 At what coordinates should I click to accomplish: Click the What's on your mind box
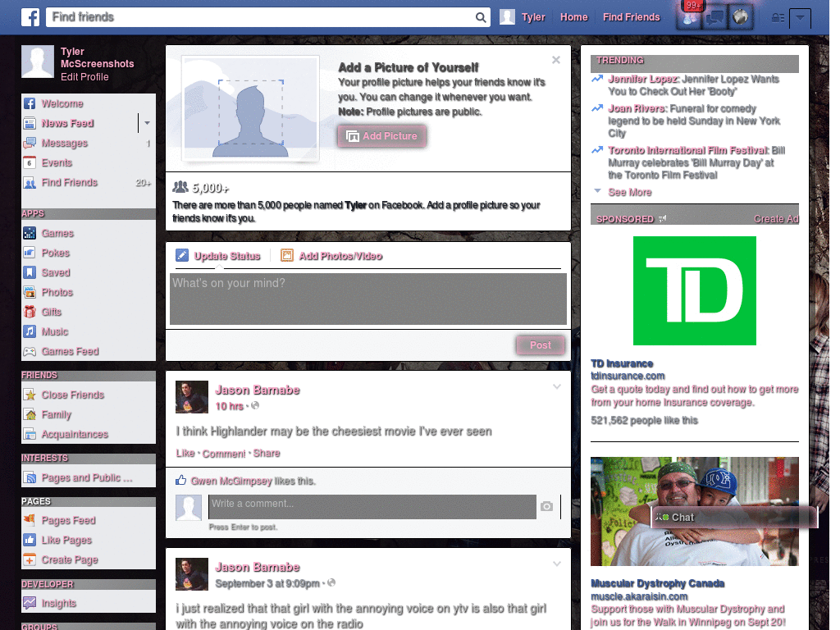pyautogui.click(x=368, y=299)
